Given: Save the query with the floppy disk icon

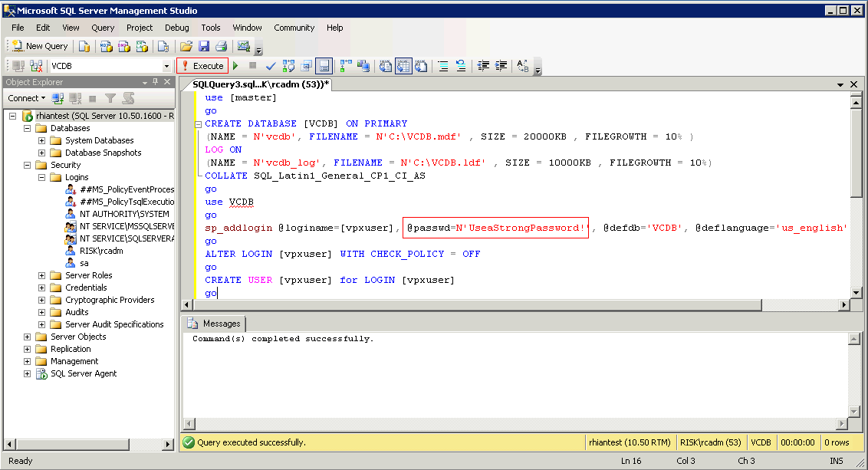Looking at the screenshot, I should point(204,47).
